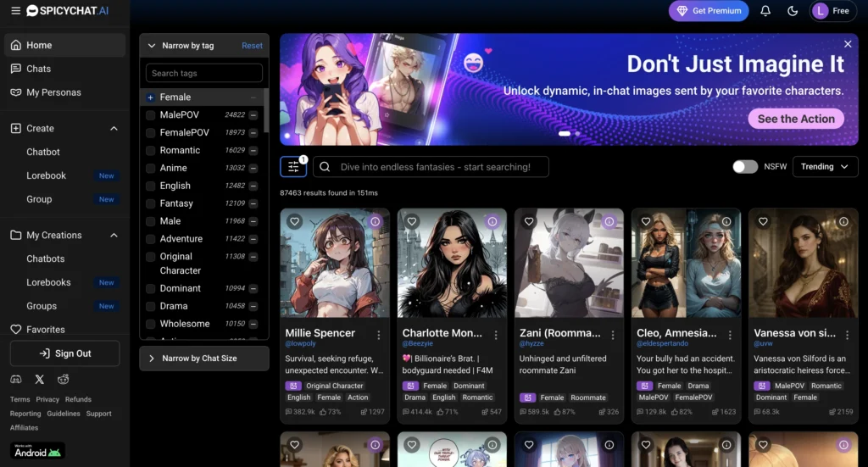The image size is (868, 467).
Task: Open the @lowpoly creator link
Action: coord(300,343)
